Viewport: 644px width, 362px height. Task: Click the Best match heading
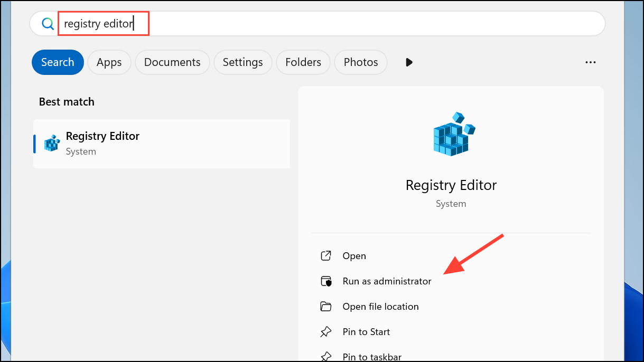67,102
